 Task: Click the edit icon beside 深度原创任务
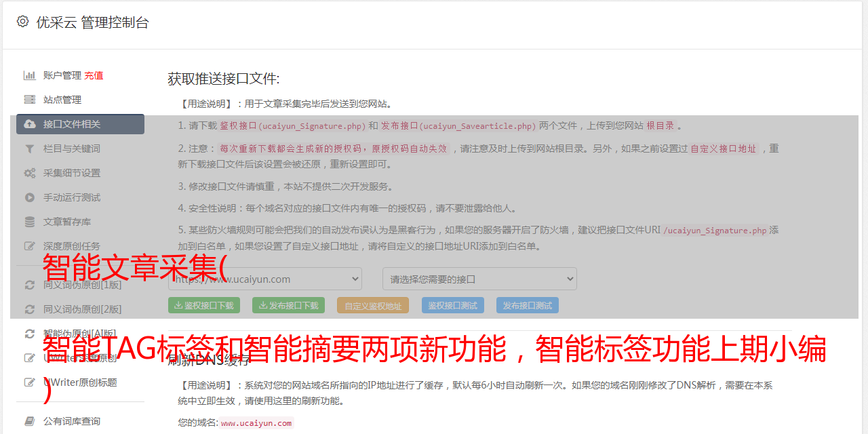coord(29,246)
